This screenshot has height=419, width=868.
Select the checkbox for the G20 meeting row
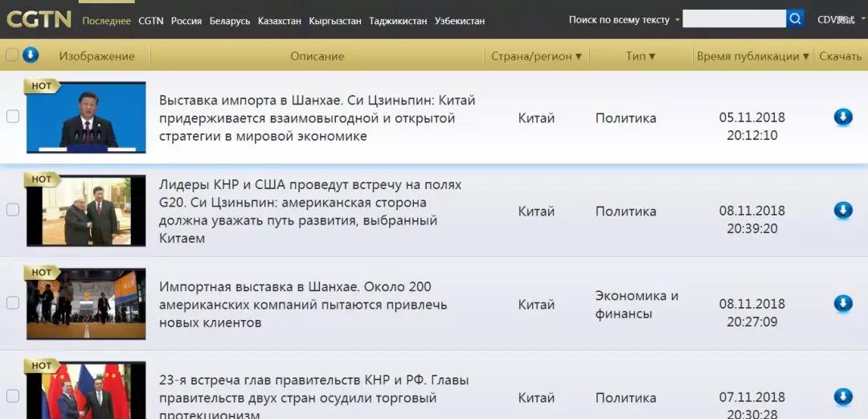point(12,209)
